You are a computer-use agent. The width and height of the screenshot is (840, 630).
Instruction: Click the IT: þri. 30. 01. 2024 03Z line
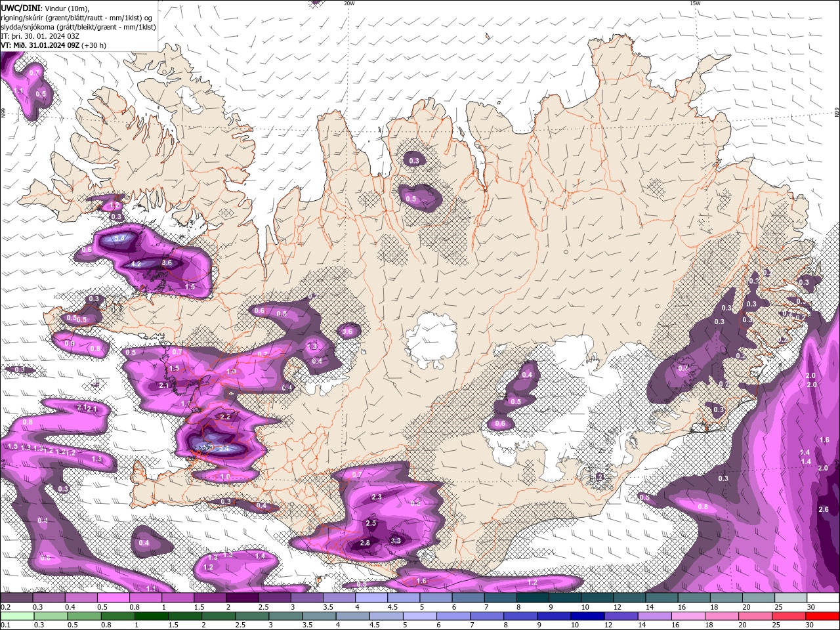point(40,36)
